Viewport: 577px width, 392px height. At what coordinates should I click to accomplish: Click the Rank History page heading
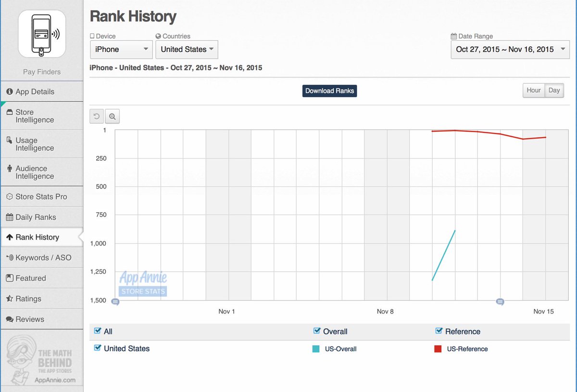pos(133,17)
